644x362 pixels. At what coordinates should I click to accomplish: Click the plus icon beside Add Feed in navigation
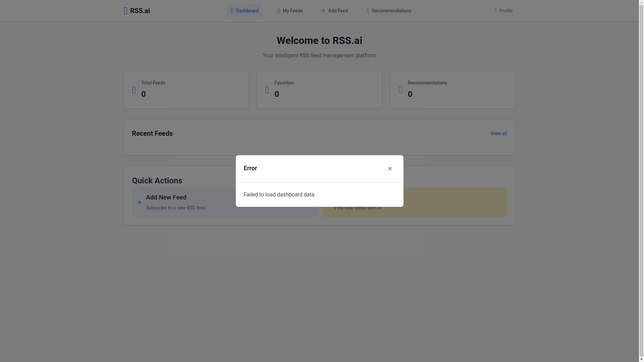324,11
